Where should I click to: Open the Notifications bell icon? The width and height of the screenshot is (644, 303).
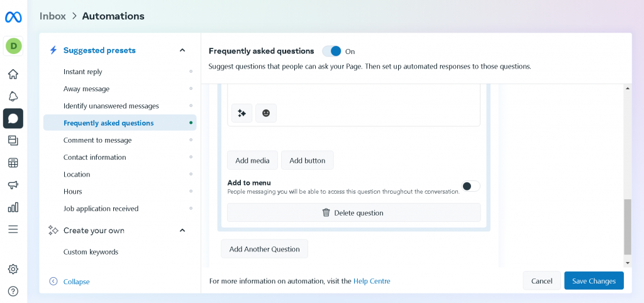click(13, 96)
